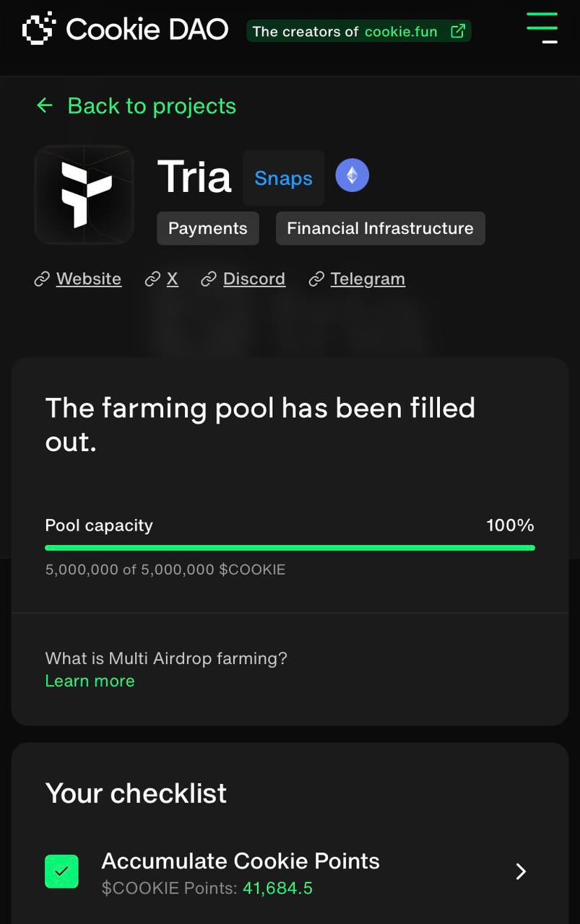580x924 pixels.
Task: Select the Payments category tag
Action: pos(207,229)
